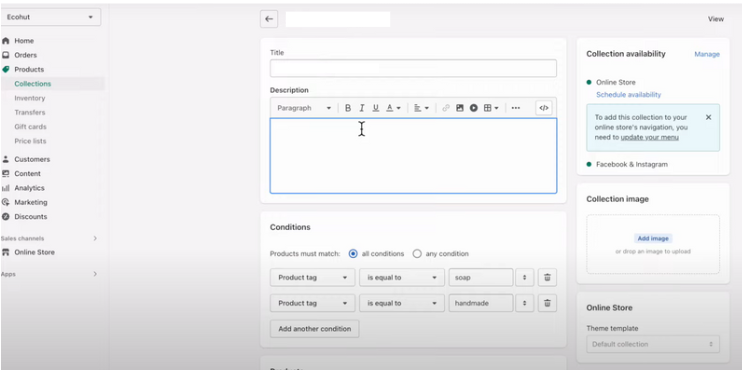Delete the handmade condition row
The height and width of the screenshot is (370, 742).
click(547, 303)
